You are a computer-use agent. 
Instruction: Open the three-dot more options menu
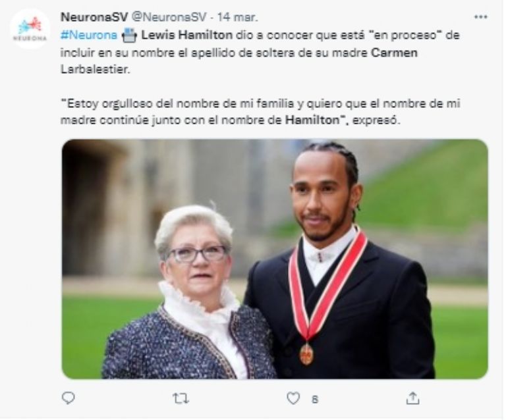pyautogui.click(x=480, y=16)
